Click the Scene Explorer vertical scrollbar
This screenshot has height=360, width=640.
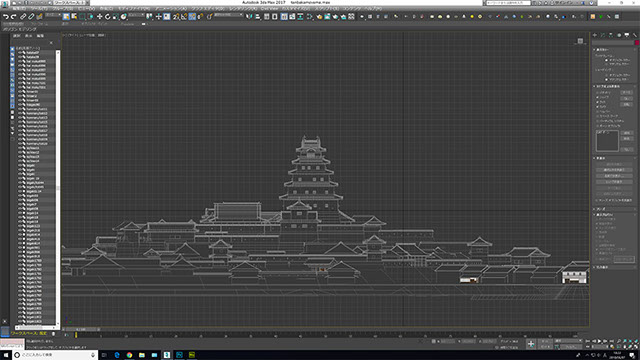click(58, 188)
